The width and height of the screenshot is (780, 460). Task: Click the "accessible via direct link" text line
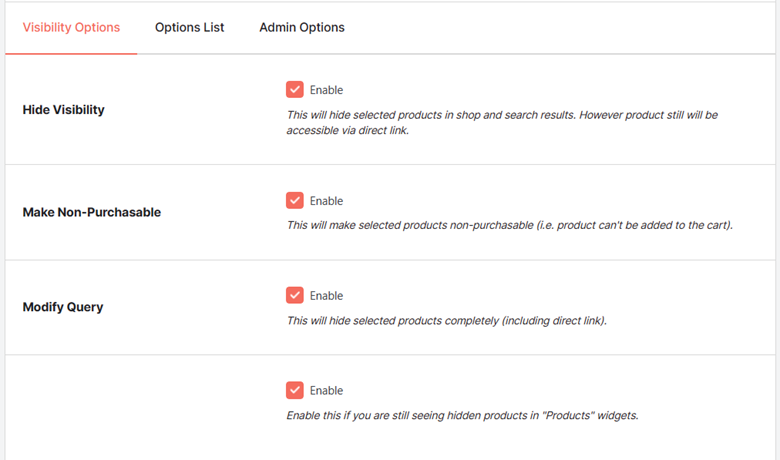coord(348,131)
